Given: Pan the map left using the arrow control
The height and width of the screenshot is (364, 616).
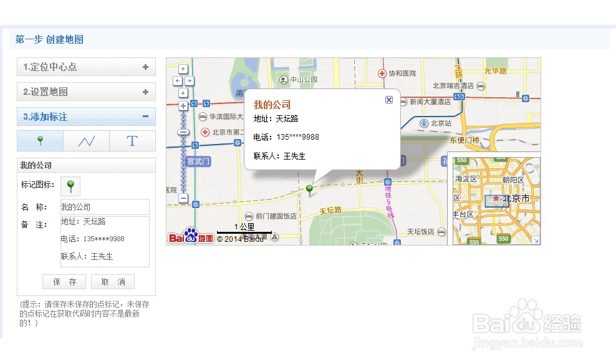Looking at the screenshot, I should point(178,80).
